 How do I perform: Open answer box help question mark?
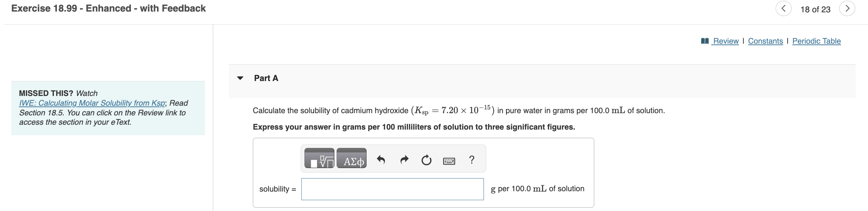coord(472,160)
